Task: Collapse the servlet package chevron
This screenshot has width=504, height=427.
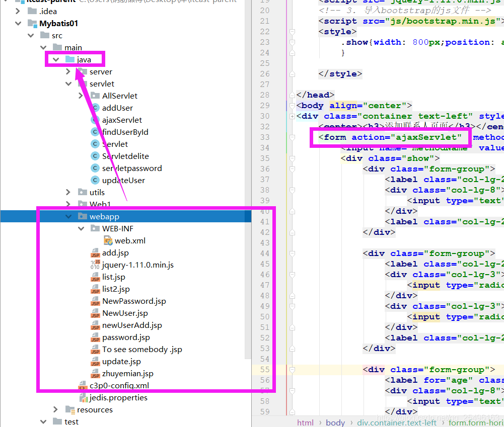Action: (x=68, y=84)
